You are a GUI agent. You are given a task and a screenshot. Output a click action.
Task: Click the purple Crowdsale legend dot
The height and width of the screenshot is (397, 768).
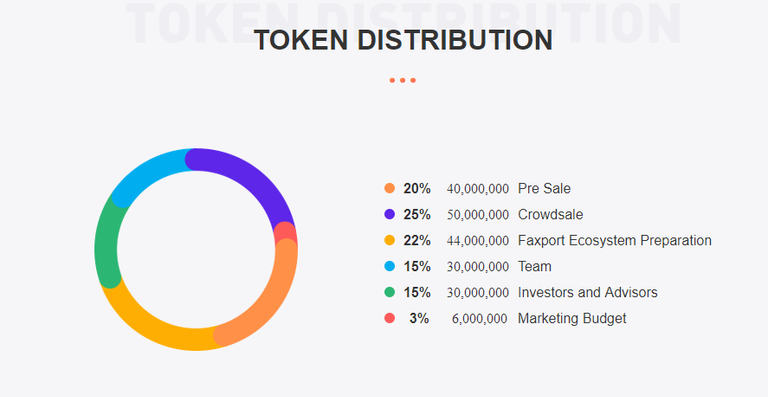point(389,214)
